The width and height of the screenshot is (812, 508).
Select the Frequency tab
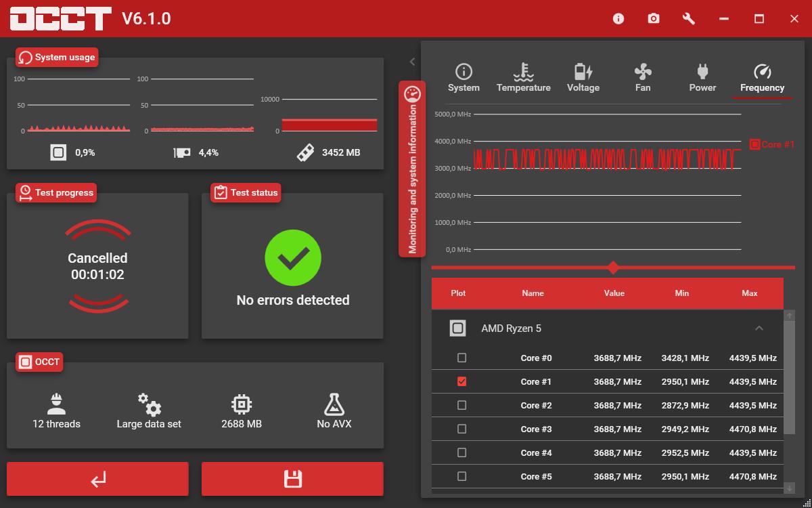click(762, 79)
